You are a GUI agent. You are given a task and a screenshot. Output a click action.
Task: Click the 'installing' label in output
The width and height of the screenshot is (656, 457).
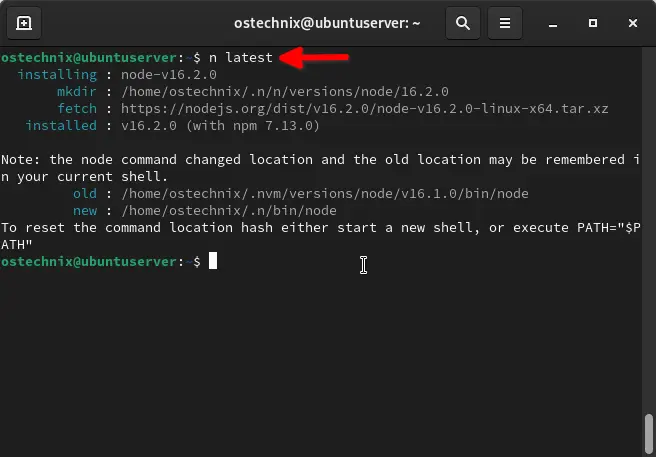tap(57, 74)
